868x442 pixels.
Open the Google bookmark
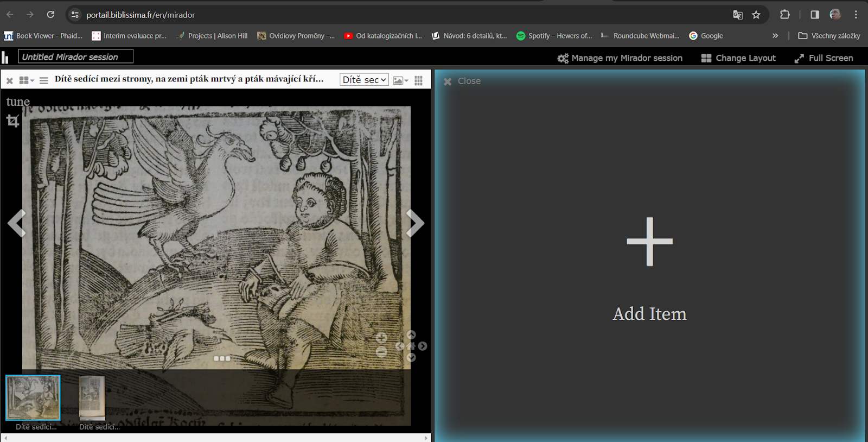tap(706, 36)
